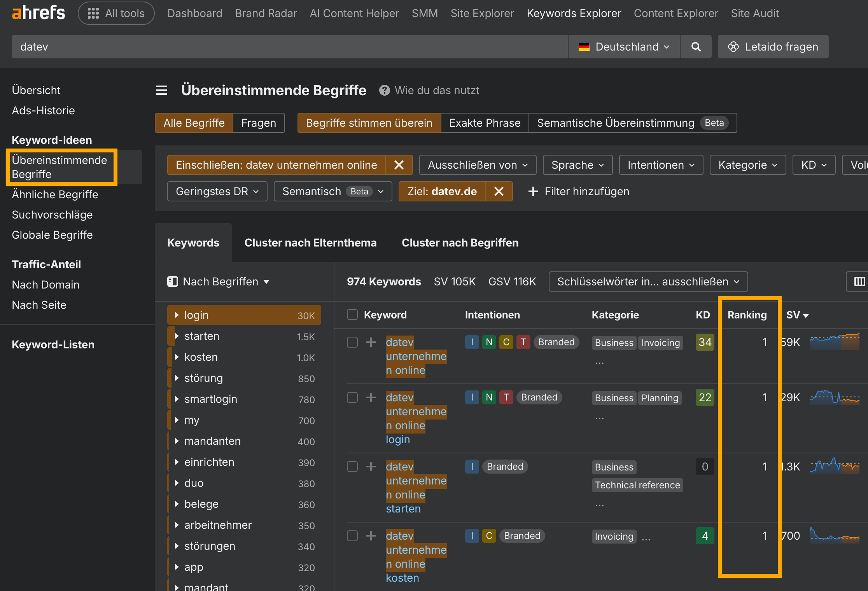Click the search magnifier button

click(x=696, y=47)
